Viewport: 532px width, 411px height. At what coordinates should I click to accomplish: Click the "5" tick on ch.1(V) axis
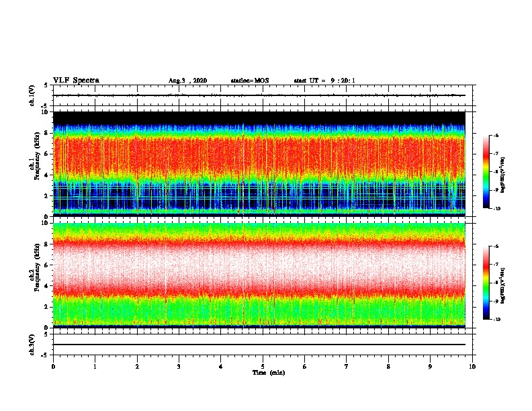click(46, 85)
